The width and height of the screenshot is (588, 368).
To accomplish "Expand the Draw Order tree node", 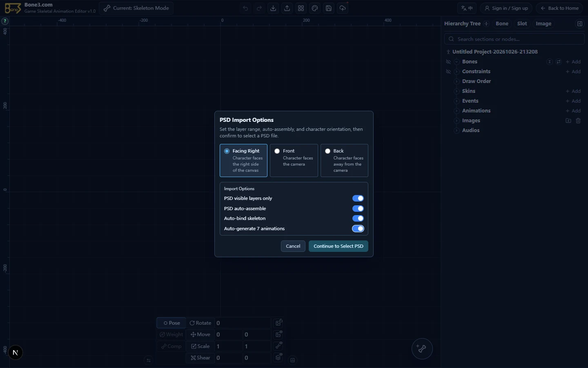I will [457, 81].
